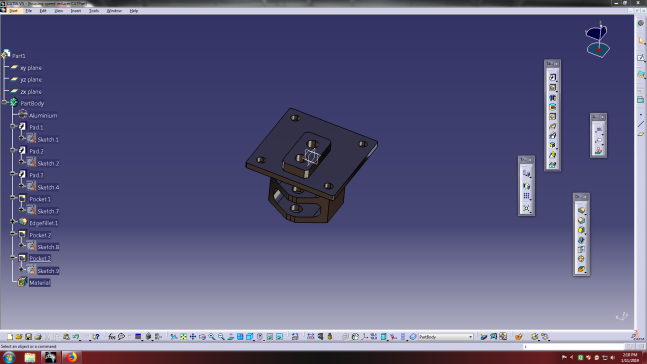Click the 3D compass in top-right corner
The image size is (647, 364).
(597, 40)
